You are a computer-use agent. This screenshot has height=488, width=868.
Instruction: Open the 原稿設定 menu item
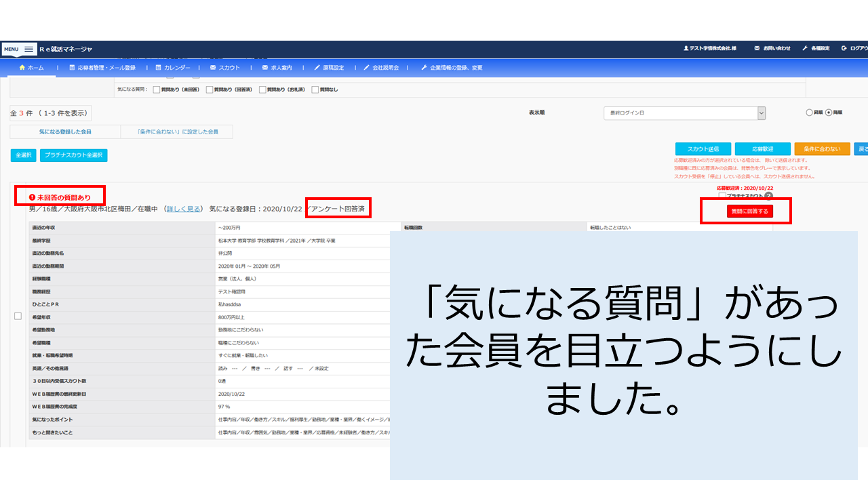(x=329, y=68)
